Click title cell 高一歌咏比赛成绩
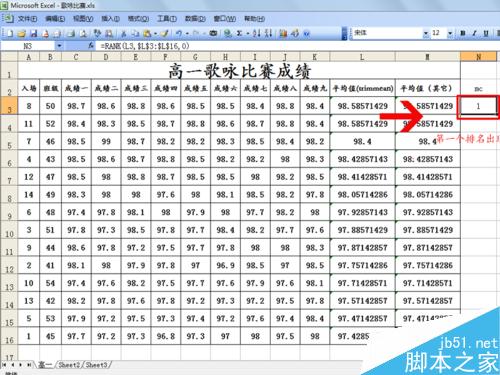The image size is (500, 375). (239, 70)
